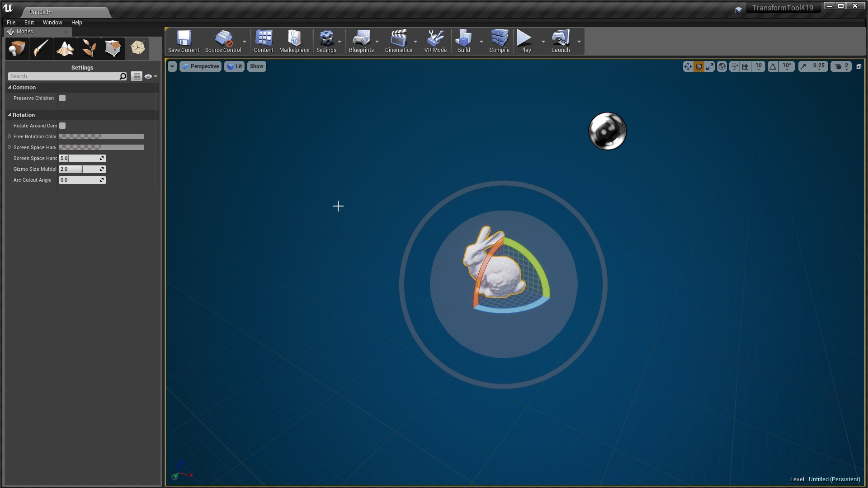
Task: Select the last (polyhedron) mode icon
Action: pos(137,48)
